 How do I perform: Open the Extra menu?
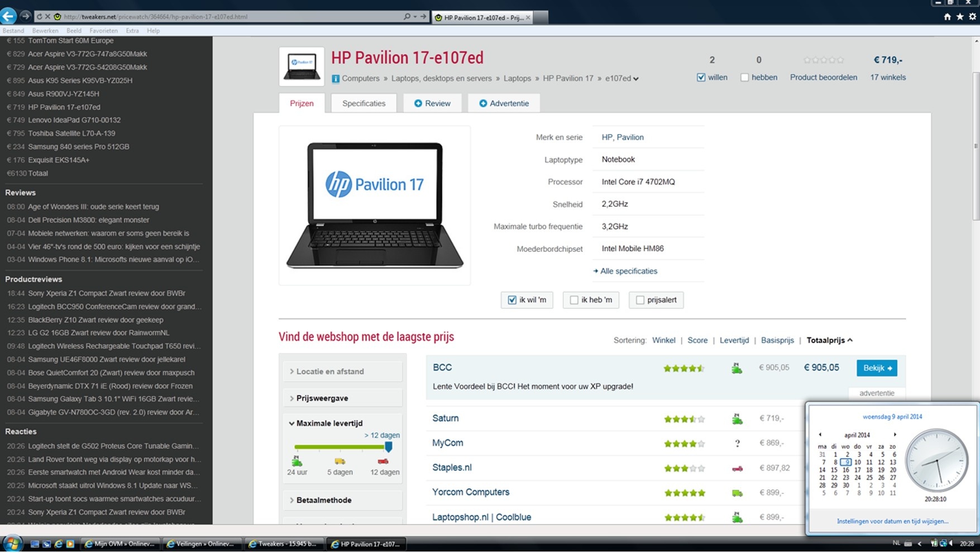click(x=132, y=31)
